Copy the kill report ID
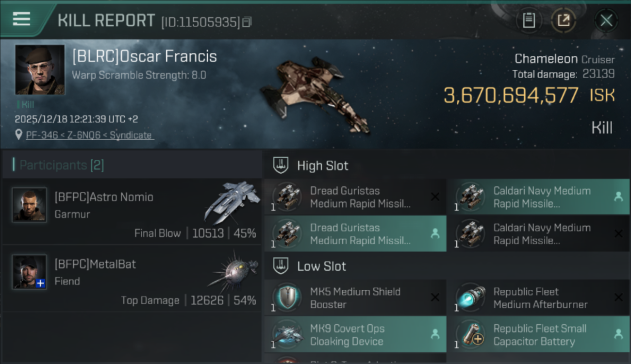 (x=247, y=22)
